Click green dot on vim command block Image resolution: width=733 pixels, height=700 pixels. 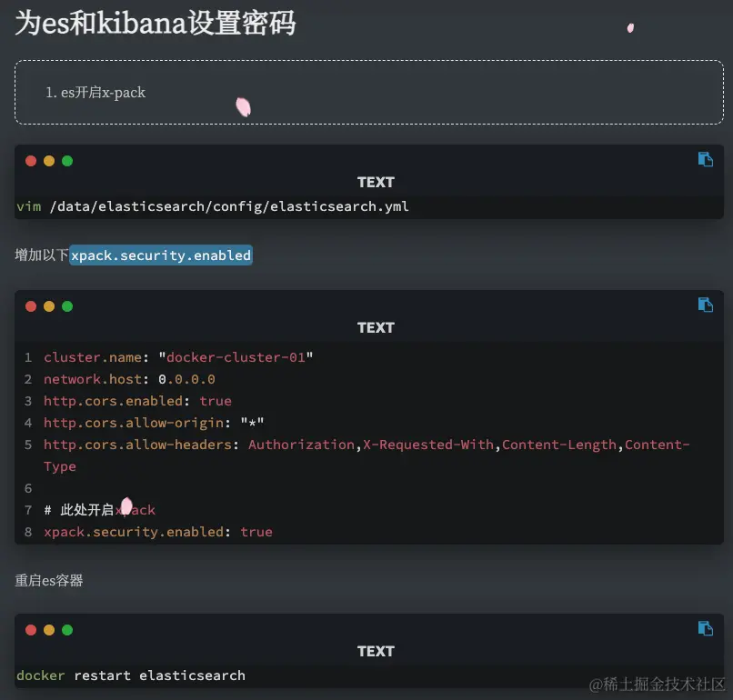coord(67,161)
